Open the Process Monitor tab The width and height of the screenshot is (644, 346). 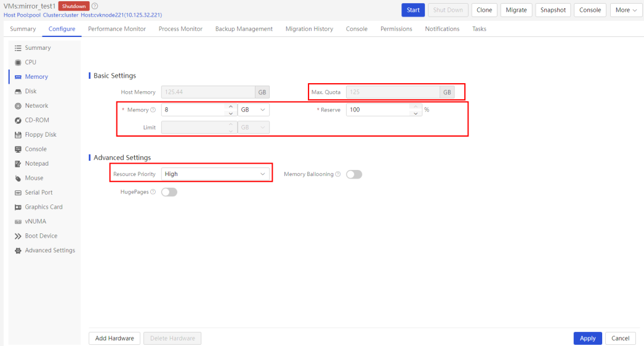click(181, 29)
